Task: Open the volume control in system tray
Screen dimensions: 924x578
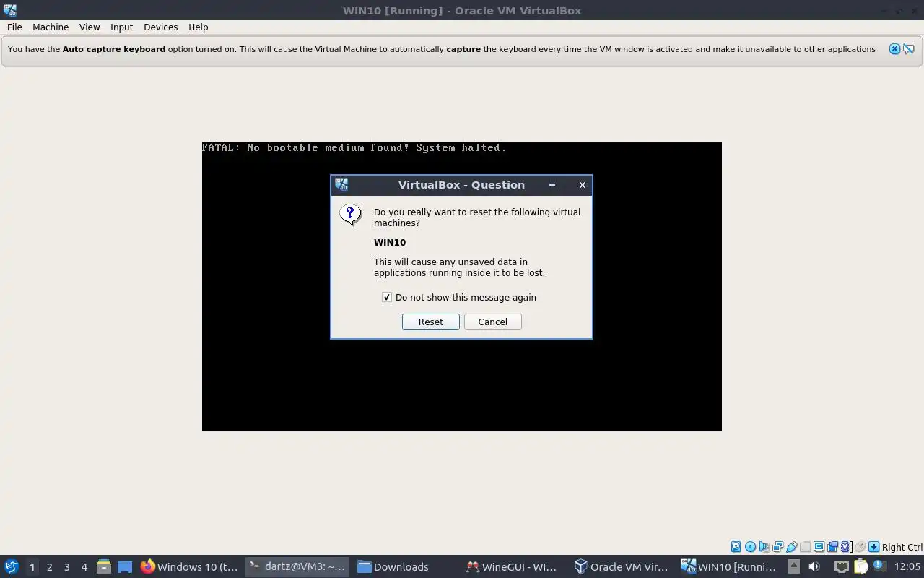Action: (814, 566)
